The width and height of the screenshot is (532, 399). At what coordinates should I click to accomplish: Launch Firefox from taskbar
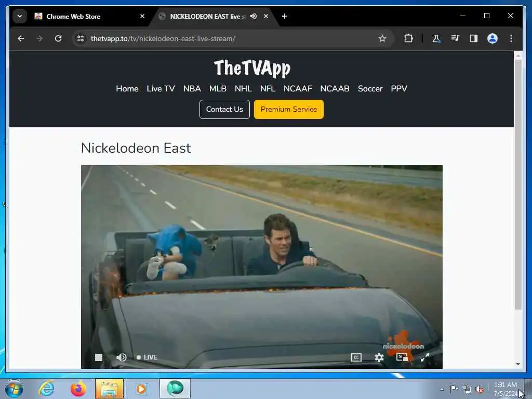point(78,389)
